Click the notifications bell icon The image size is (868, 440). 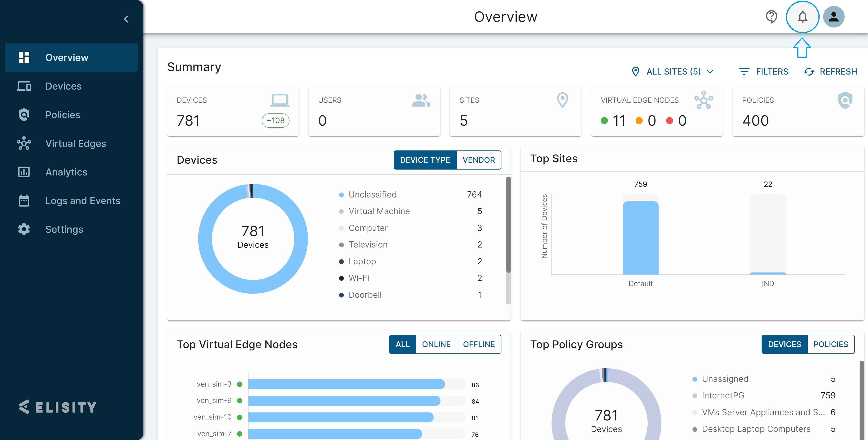pyautogui.click(x=802, y=17)
